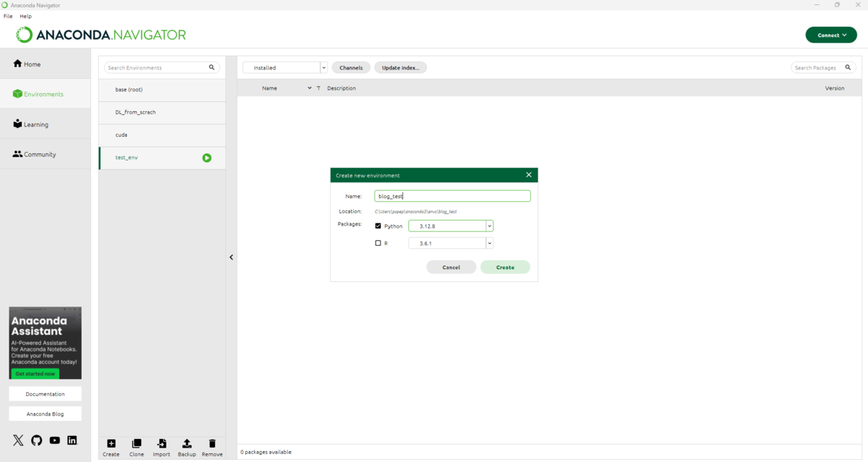This screenshot has height=462, width=868.
Task: Click the Create button in dialog
Action: (505, 267)
